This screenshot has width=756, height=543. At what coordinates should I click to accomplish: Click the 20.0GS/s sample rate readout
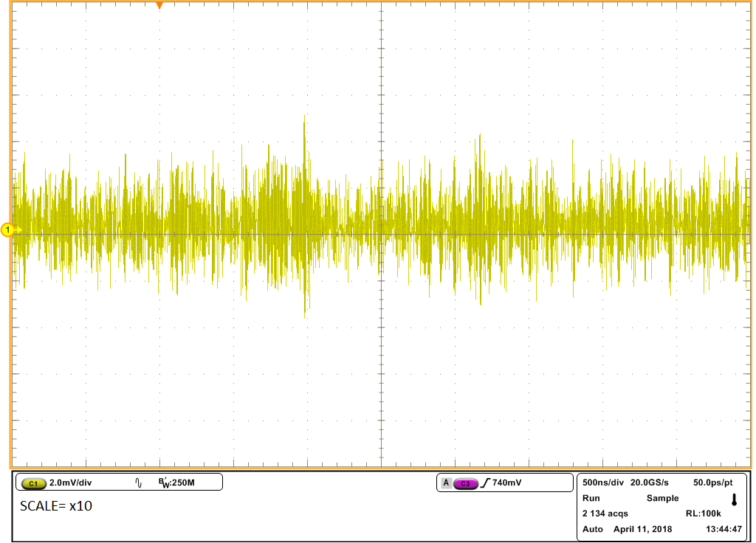649,483
